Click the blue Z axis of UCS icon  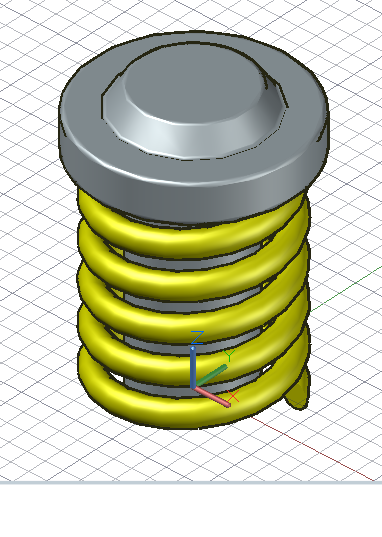193,367
